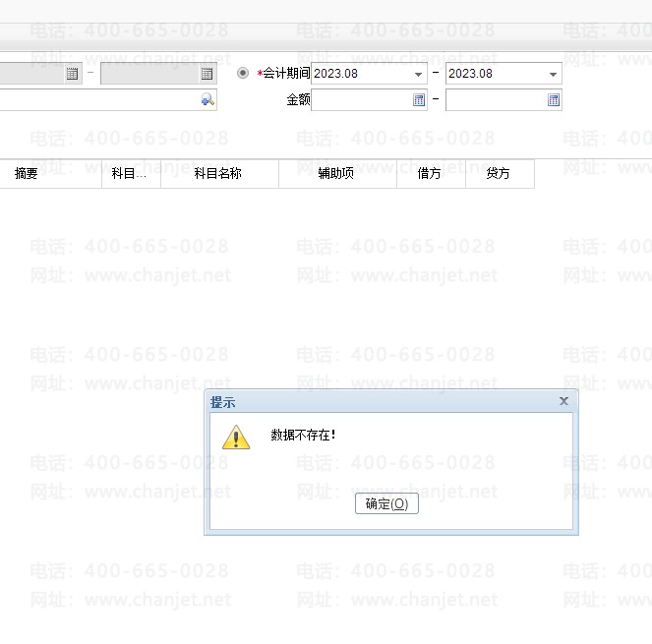Screen dimensions: 652x644
Task: Click the magnifier lookup icon in search field
Action: [x=207, y=99]
